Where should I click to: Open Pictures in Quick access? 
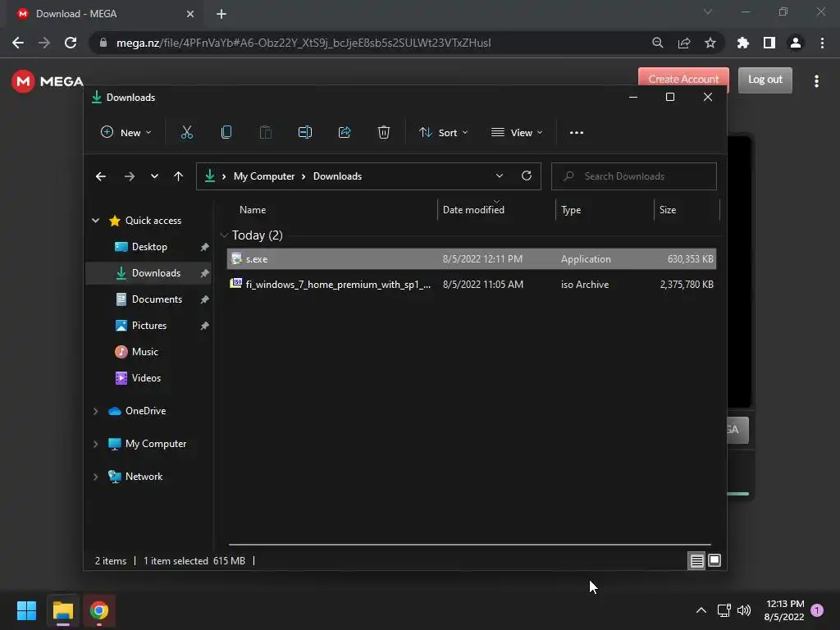coord(149,326)
